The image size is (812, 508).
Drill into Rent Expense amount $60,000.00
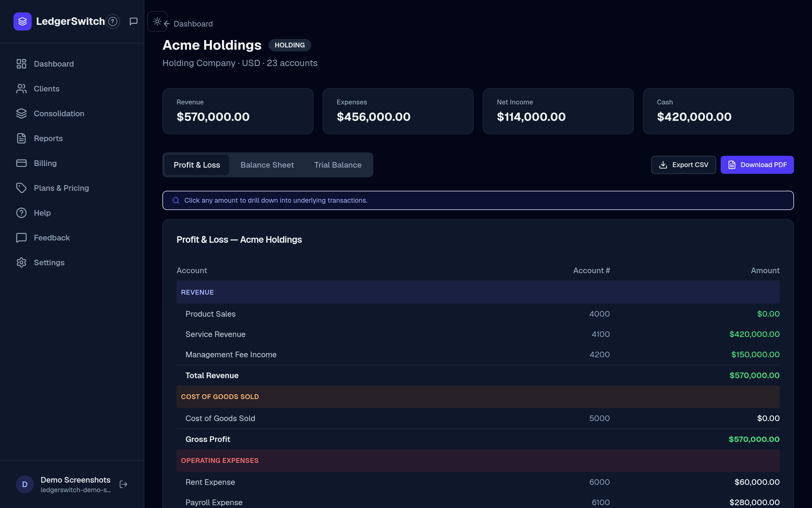tap(757, 482)
